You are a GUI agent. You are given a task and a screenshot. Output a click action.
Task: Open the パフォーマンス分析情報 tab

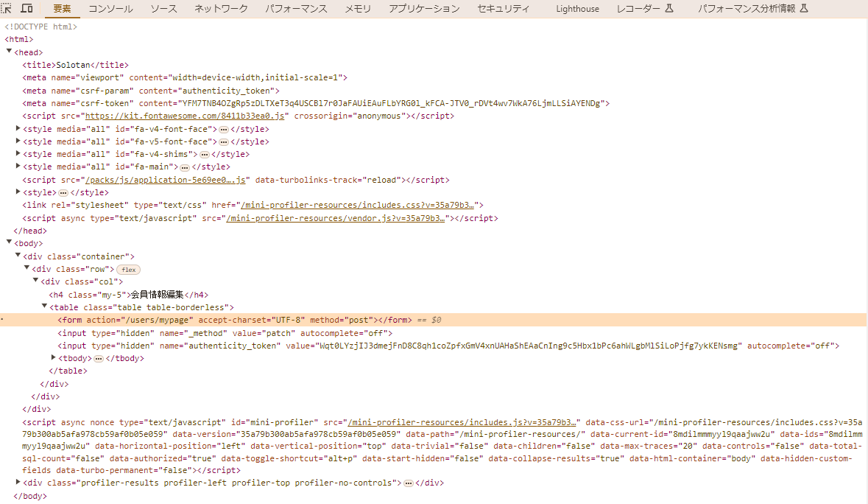[x=753, y=9]
